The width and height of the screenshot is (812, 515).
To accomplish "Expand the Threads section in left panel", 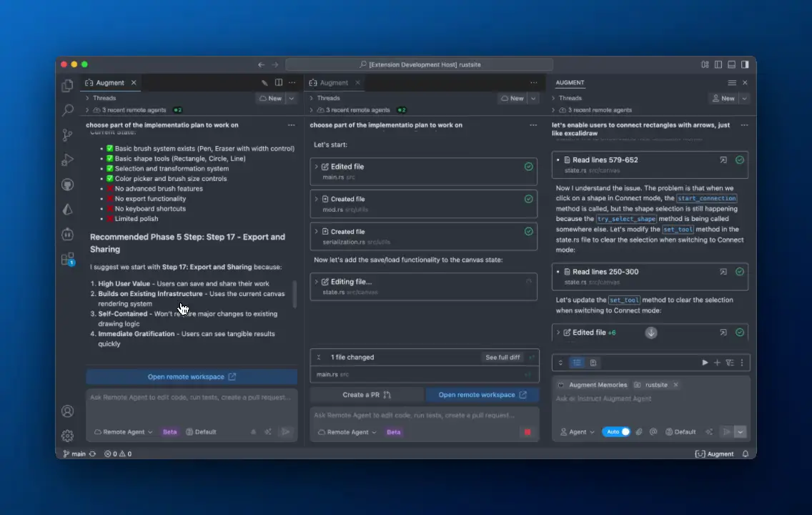I will coord(104,98).
